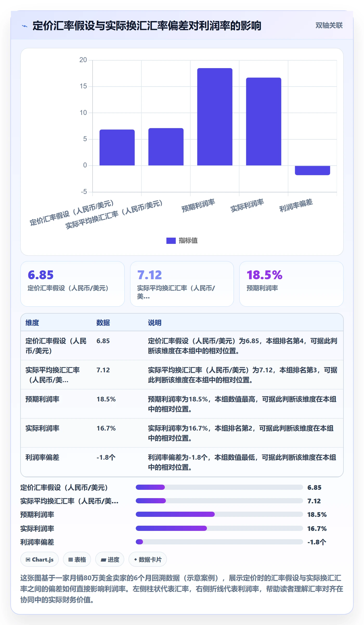
Task: Click the 定价汇率假设 bar in chart
Action: click(x=117, y=147)
